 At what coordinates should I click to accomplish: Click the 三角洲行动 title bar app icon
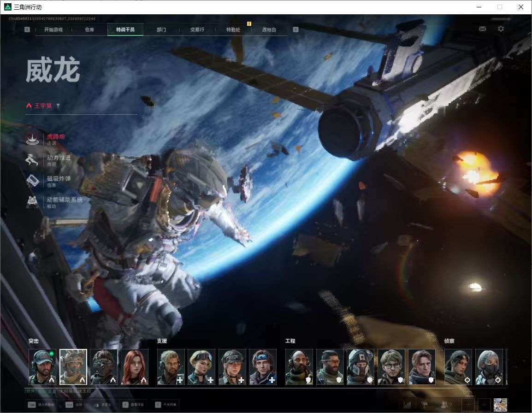(7, 7)
